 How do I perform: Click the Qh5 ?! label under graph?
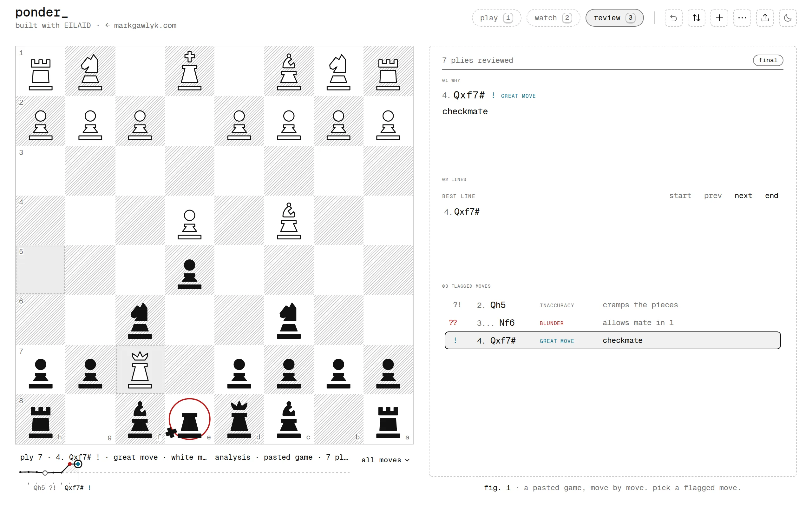[45, 487]
